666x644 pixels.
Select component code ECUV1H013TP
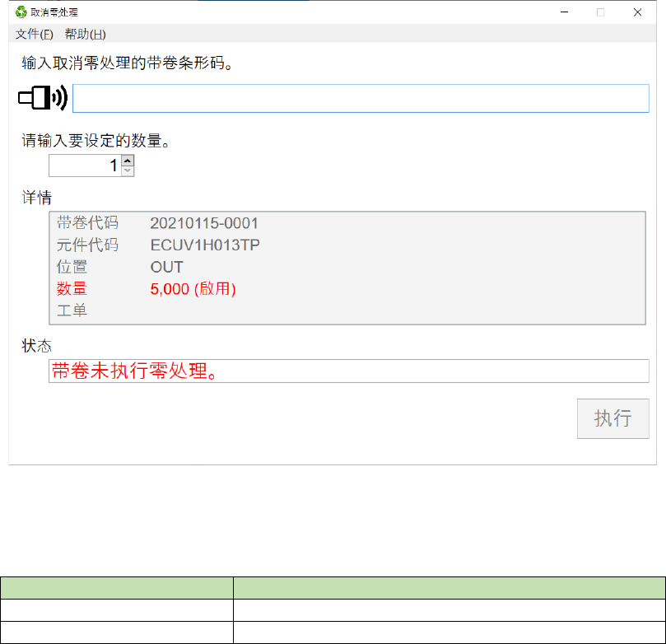point(205,245)
